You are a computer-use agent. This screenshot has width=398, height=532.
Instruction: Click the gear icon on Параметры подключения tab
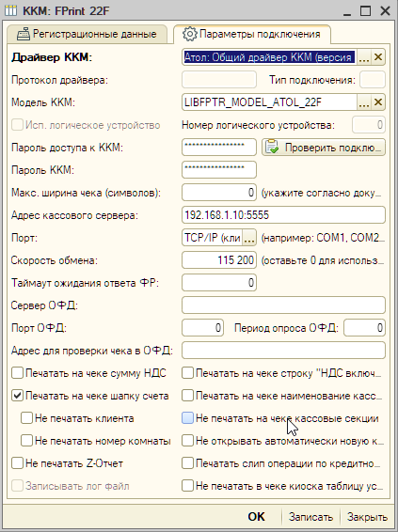(x=189, y=34)
